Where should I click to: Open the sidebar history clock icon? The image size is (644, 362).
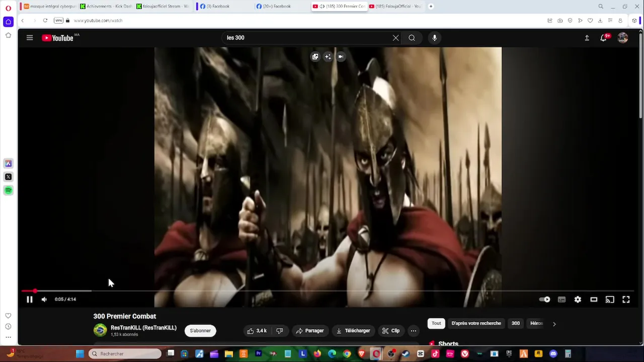tap(8, 327)
